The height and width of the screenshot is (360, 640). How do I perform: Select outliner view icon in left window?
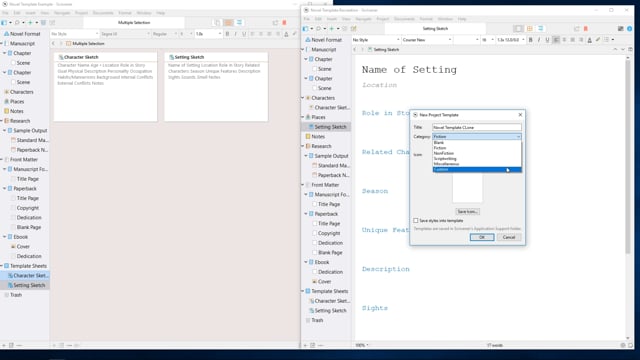coord(239,22)
